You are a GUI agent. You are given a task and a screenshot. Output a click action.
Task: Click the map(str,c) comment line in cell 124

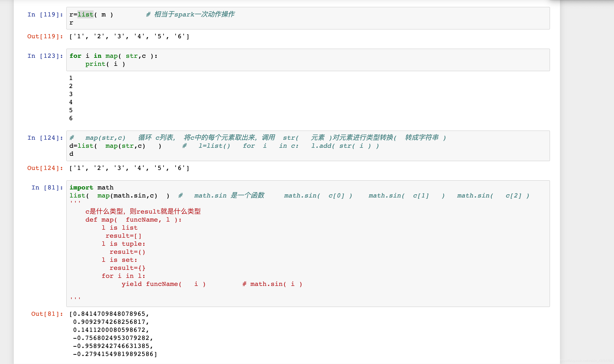click(258, 138)
